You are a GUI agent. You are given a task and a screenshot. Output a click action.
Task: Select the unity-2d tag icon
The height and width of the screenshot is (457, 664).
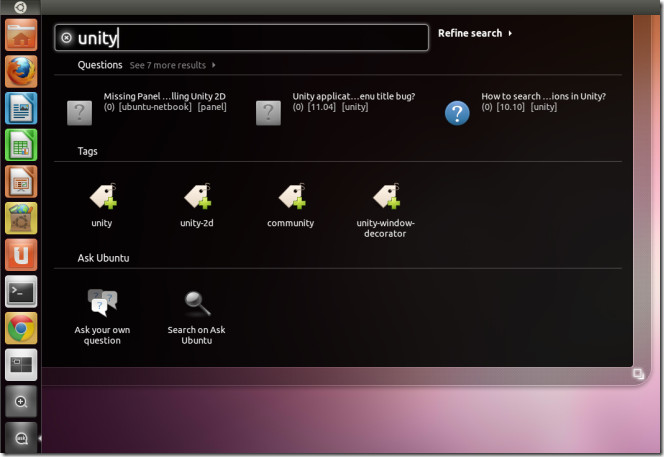[197, 196]
